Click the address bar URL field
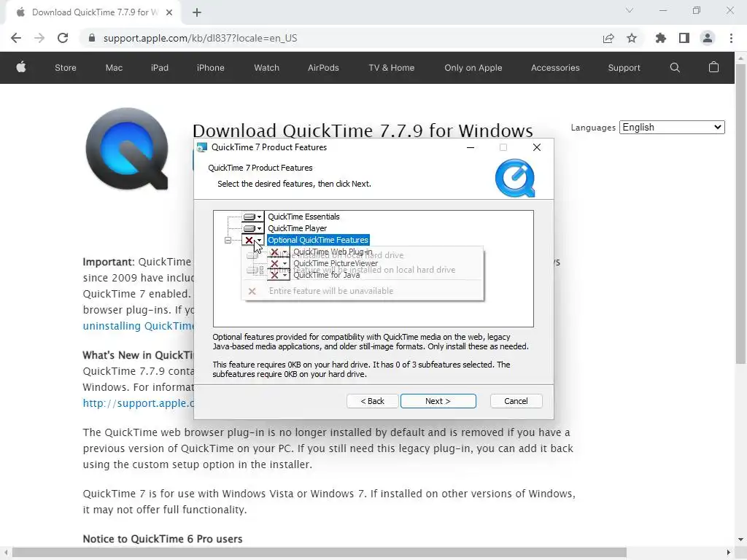 200,38
